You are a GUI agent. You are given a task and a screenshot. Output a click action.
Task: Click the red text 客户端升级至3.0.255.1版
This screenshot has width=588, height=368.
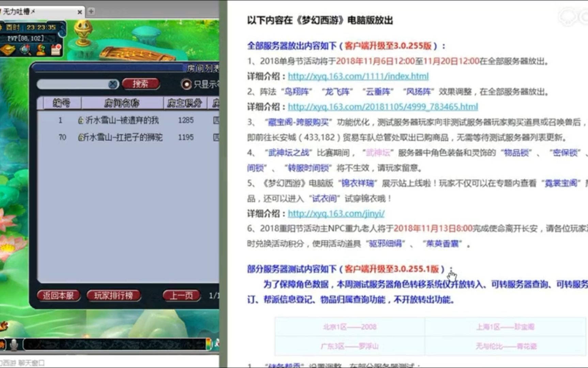click(392, 269)
